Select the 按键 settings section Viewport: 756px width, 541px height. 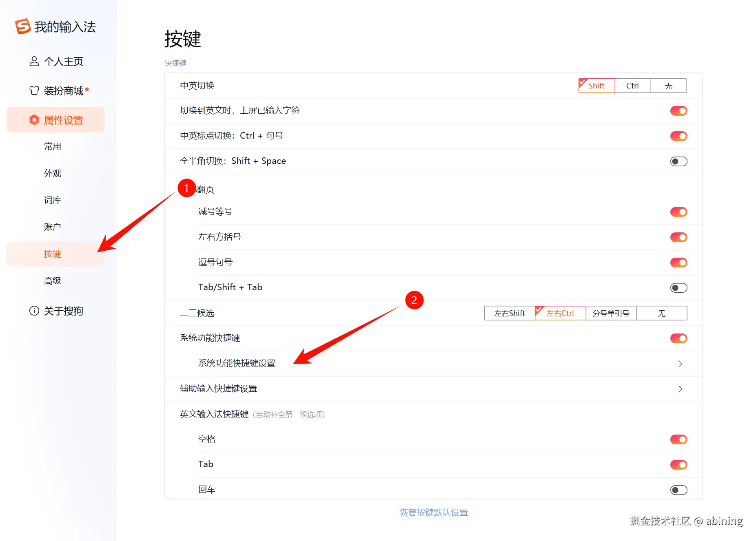click(56, 254)
